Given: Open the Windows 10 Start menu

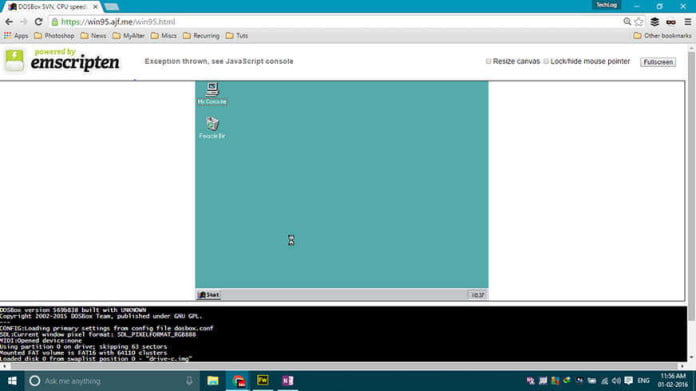Looking at the screenshot, I should [x=12, y=381].
